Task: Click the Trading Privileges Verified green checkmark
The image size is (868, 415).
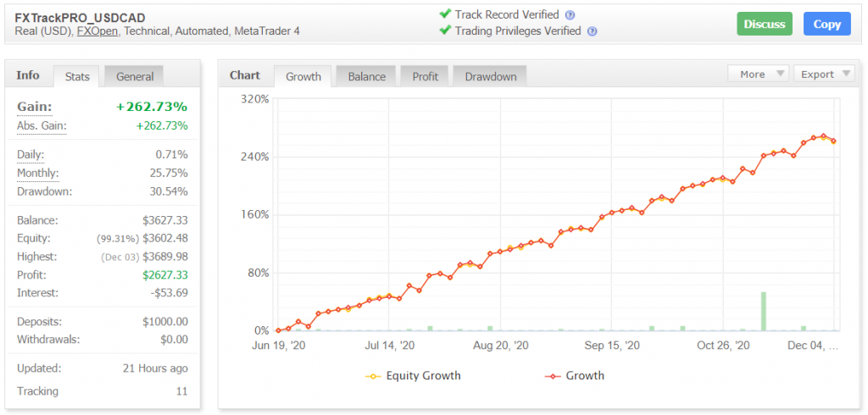Action: click(445, 30)
